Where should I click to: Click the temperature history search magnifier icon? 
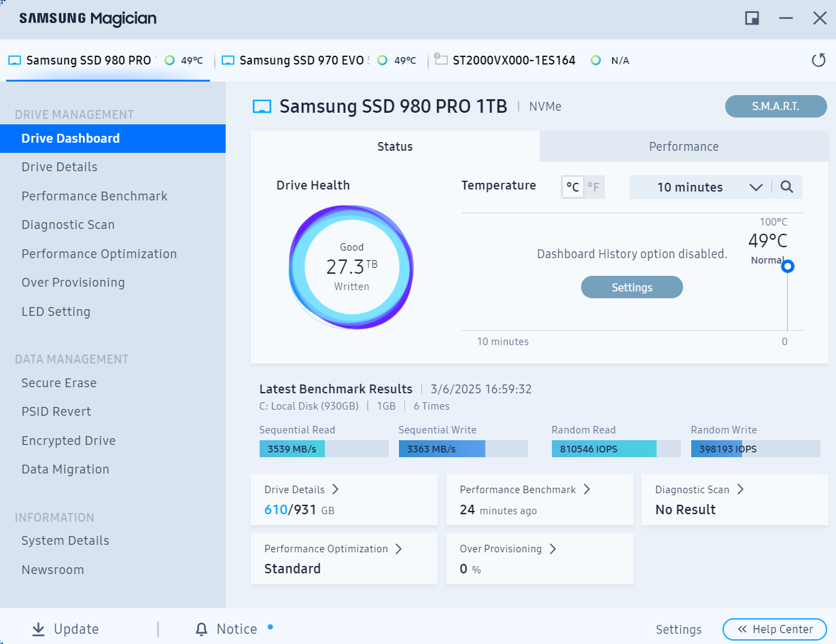(x=787, y=187)
